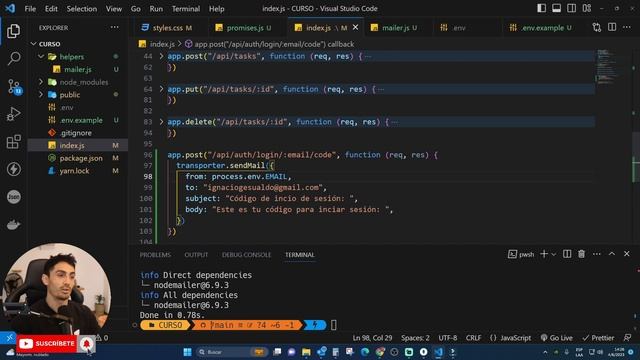The width and height of the screenshot is (640, 360).
Task: Open Explorer more actions ellipsis
Action: pyautogui.click(x=115, y=27)
